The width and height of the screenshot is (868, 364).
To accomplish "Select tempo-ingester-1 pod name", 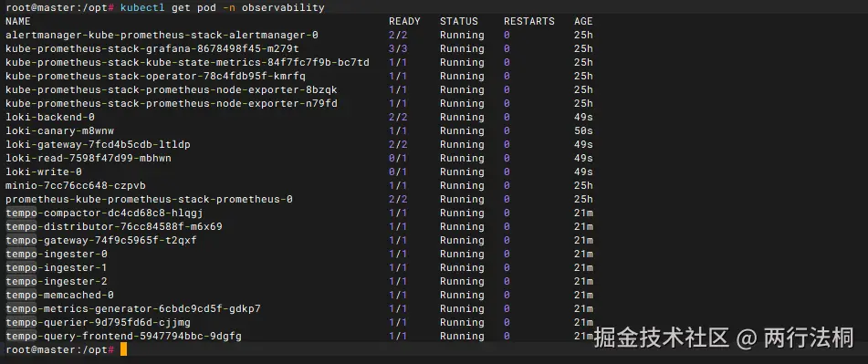I will click(57, 267).
